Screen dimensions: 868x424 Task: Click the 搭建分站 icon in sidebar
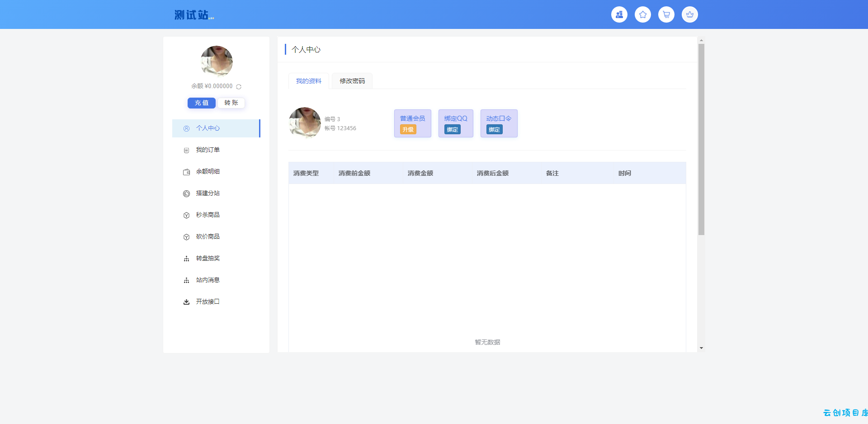186,193
